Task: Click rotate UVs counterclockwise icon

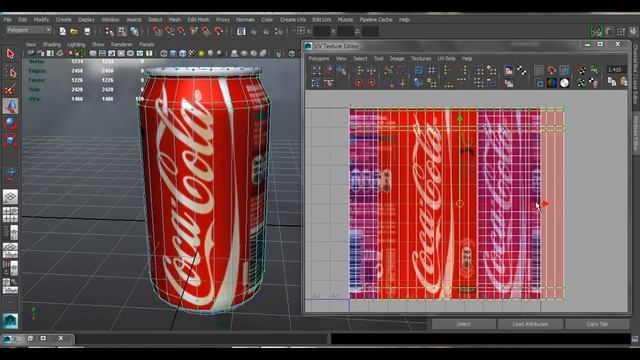Action: coord(358,83)
